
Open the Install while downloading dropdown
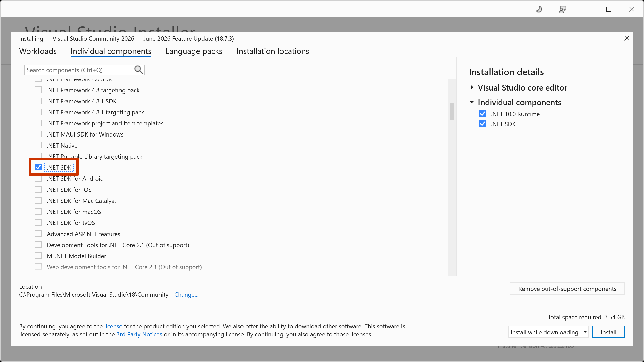coord(548,332)
